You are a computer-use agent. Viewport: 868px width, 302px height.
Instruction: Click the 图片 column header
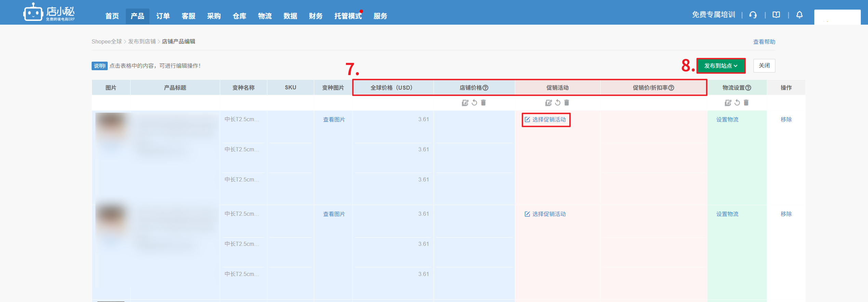pyautogui.click(x=111, y=88)
